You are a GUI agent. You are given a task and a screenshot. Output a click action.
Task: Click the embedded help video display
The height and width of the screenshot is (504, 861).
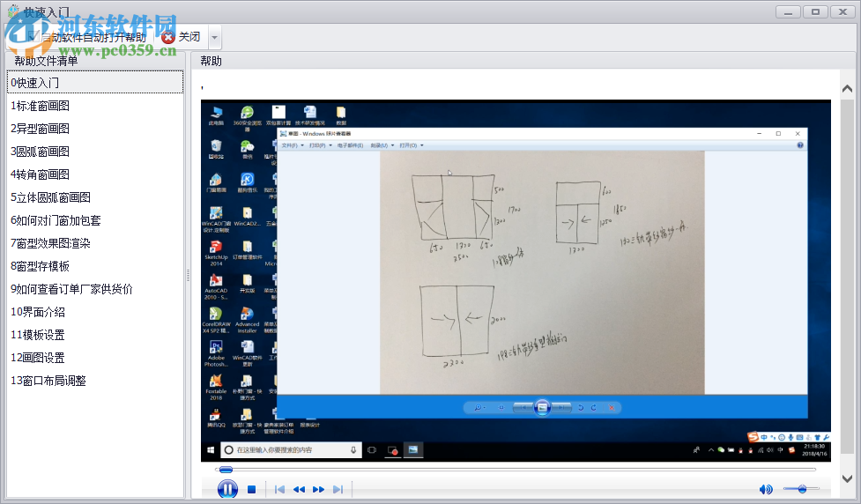coord(516,280)
